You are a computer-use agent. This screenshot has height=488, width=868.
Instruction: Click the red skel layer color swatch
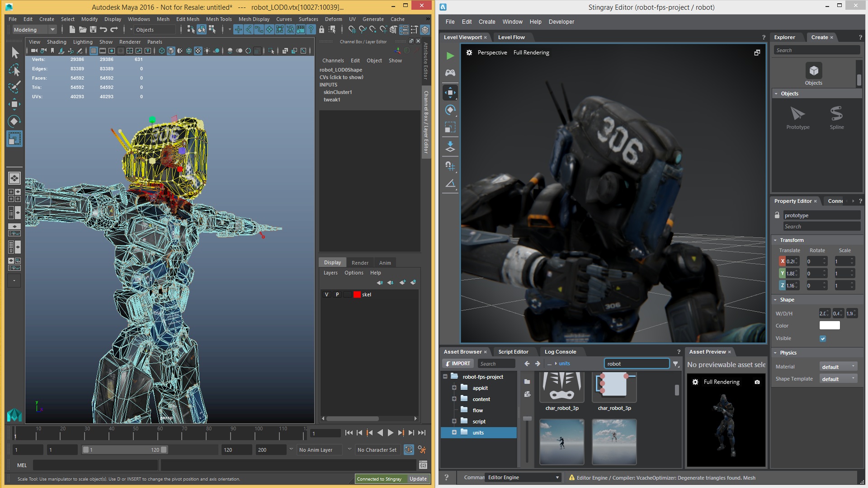[357, 295]
